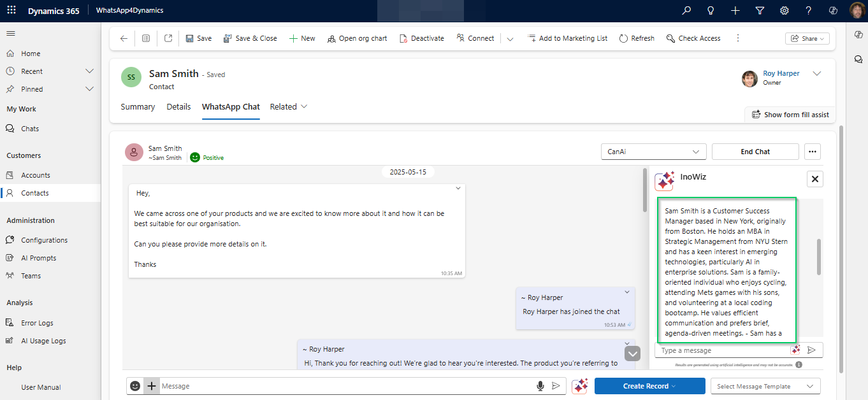Switch to the Summary tab

tap(138, 106)
